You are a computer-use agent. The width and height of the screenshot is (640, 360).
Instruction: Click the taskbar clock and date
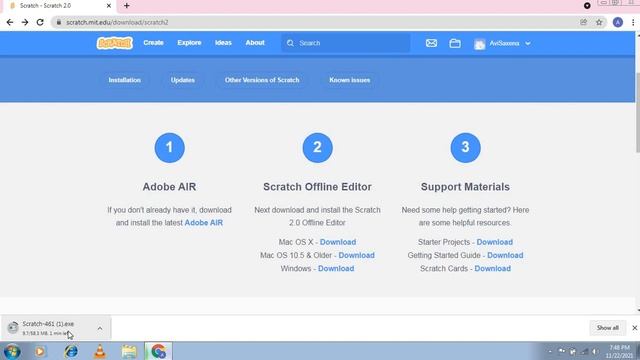click(x=620, y=351)
